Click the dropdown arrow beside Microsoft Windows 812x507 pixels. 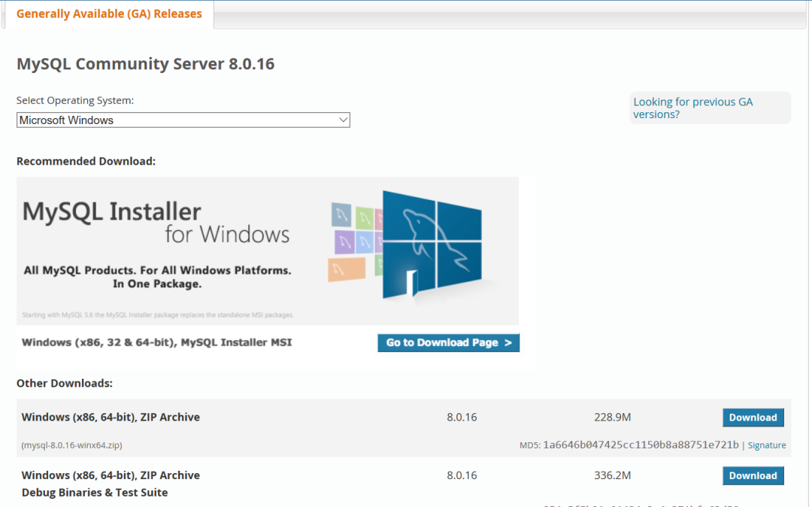(343, 120)
